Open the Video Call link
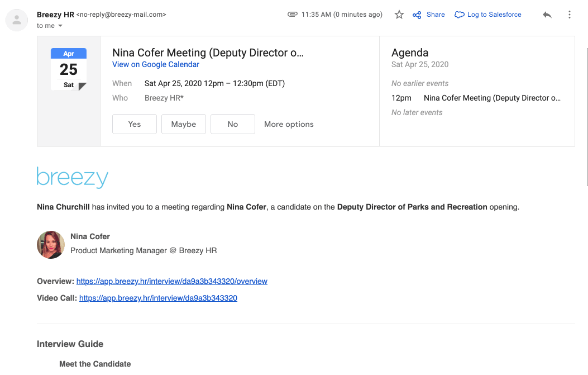This screenshot has width=588, height=375. 158,298
